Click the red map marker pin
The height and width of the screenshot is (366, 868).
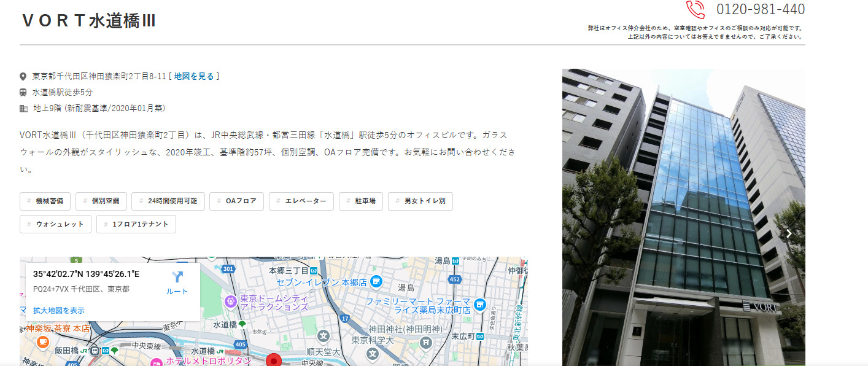(x=274, y=359)
